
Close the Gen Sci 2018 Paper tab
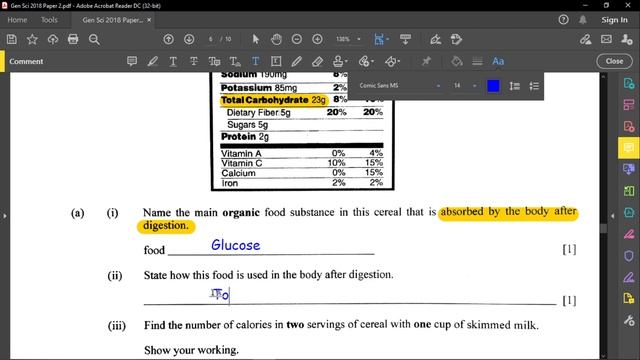(149, 20)
